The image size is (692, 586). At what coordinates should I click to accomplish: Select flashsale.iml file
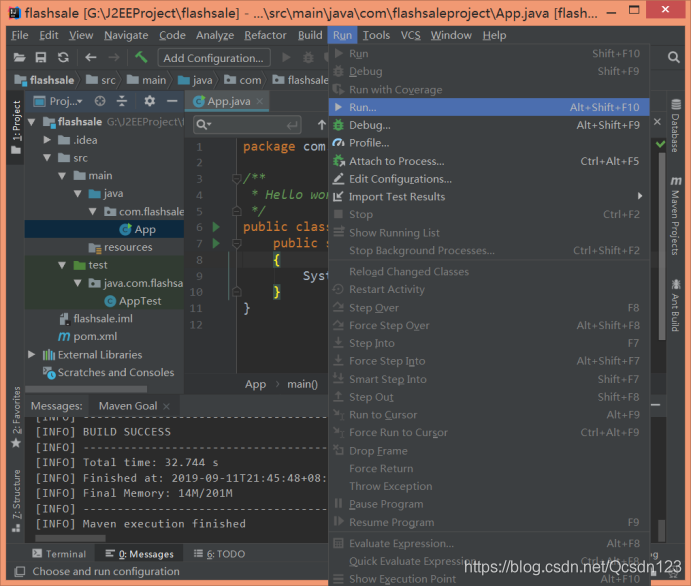pyautogui.click(x=96, y=319)
